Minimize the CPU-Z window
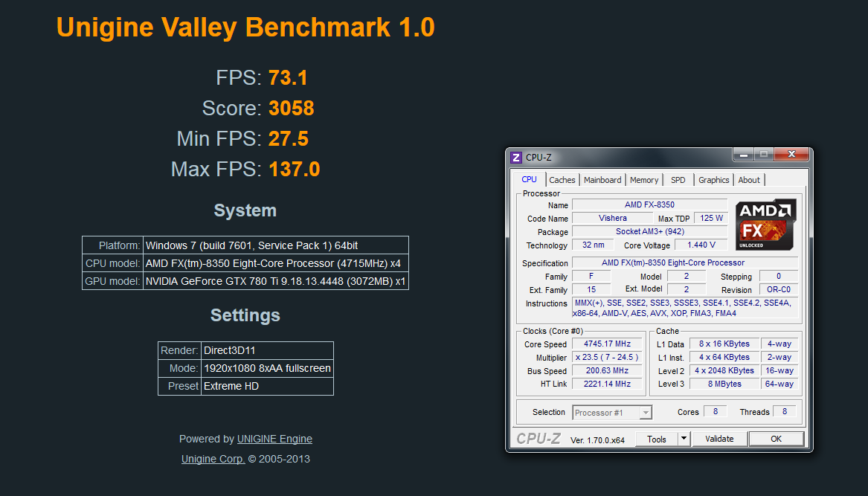Image resolution: width=868 pixels, height=496 pixels. click(x=744, y=155)
